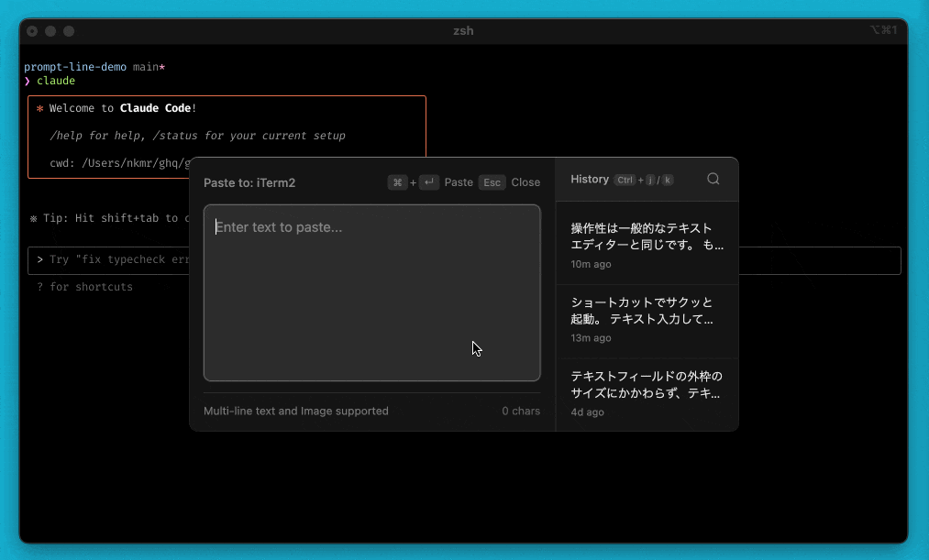Click the 'j' key badge in History header

(x=650, y=180)
